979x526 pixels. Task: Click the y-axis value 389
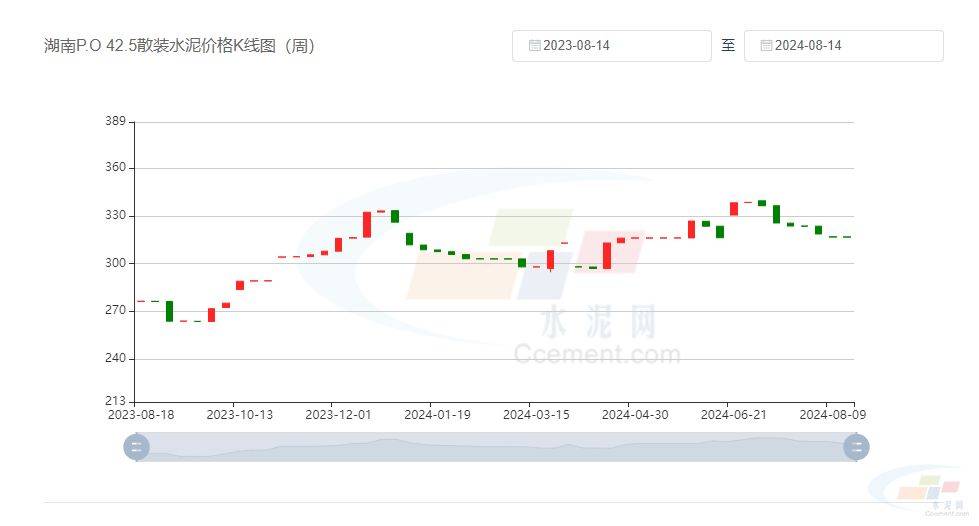tap(116, 121)
